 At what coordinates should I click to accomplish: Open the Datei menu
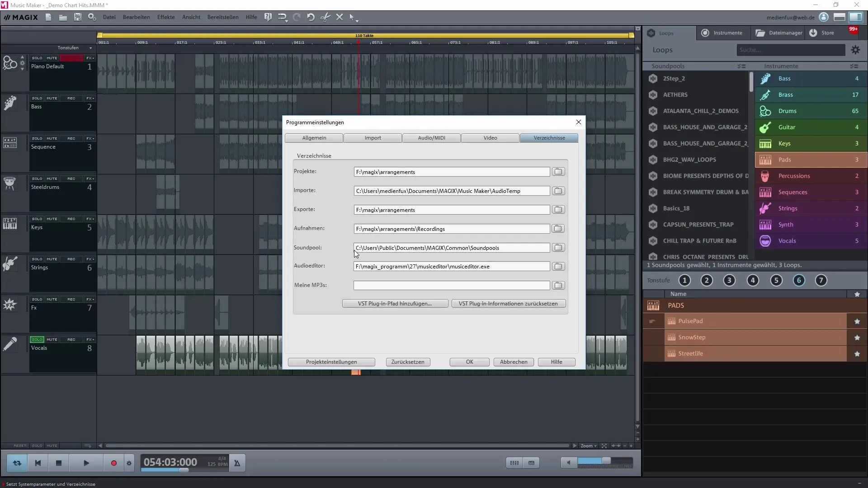109,17
